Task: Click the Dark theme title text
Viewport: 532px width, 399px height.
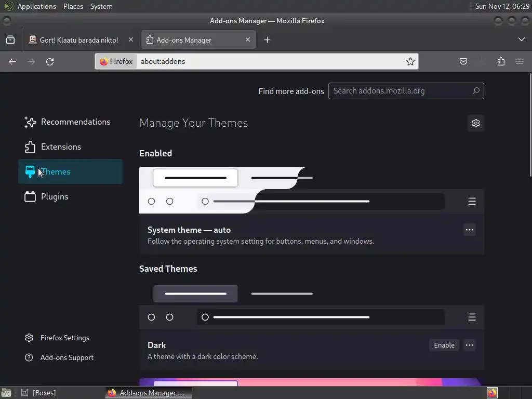Action: [157, 345]
